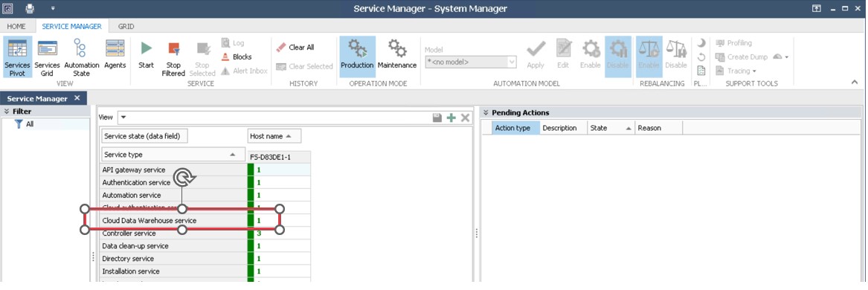
Task: Click the FS-D83DE1-1 host column header
Action: point(278,157)
